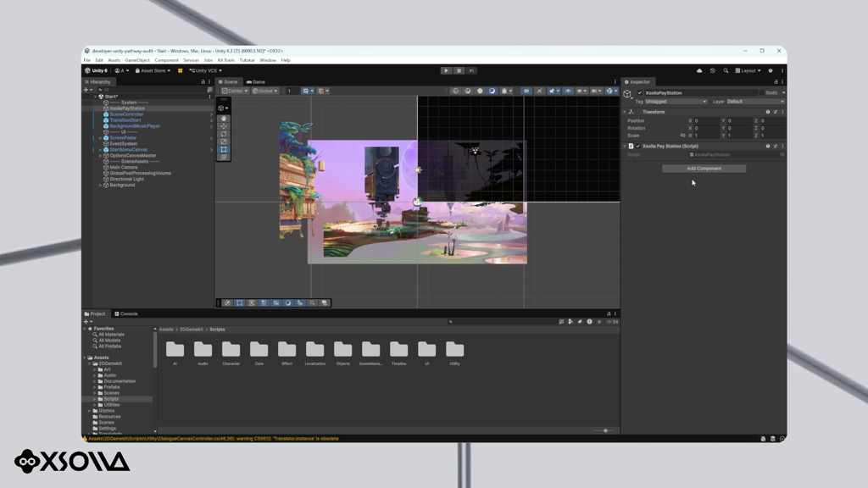Click 2DGamekit in Project breadcrumb

[x=191, y=330]
